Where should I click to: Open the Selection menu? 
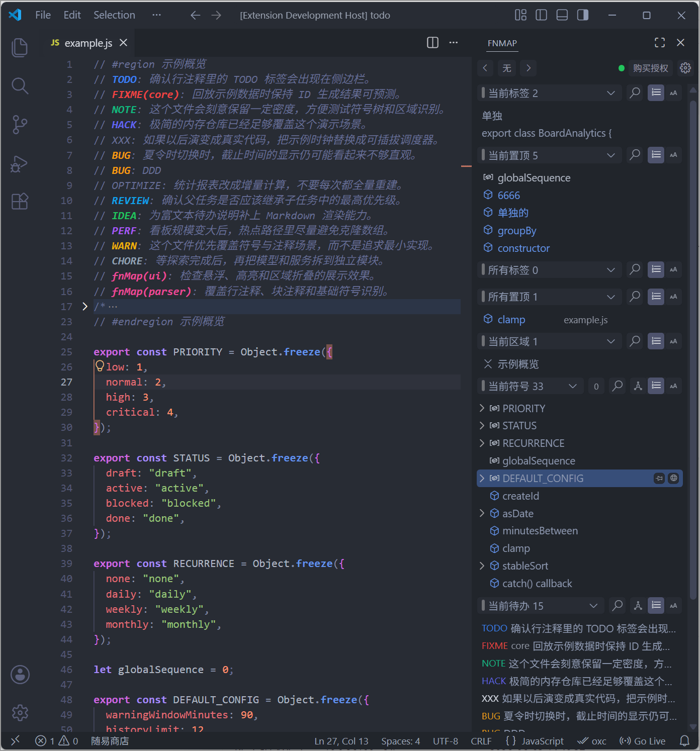pos(114,15)
